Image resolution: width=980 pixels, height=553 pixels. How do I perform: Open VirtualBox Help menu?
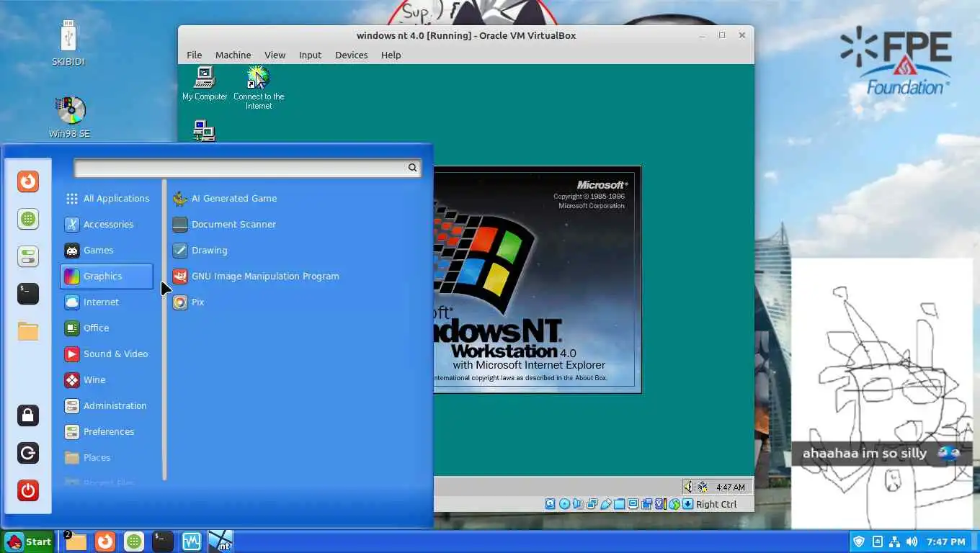click(391, 55)
